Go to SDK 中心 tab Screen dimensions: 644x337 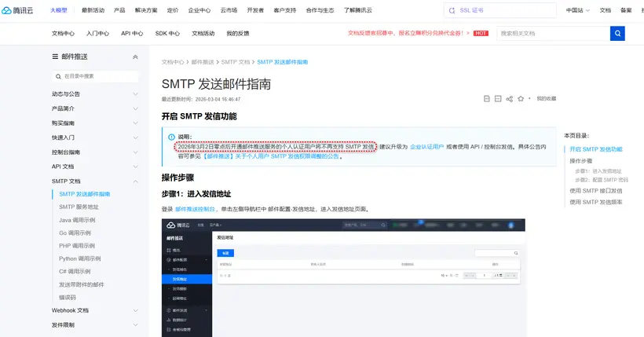point(167,33)
